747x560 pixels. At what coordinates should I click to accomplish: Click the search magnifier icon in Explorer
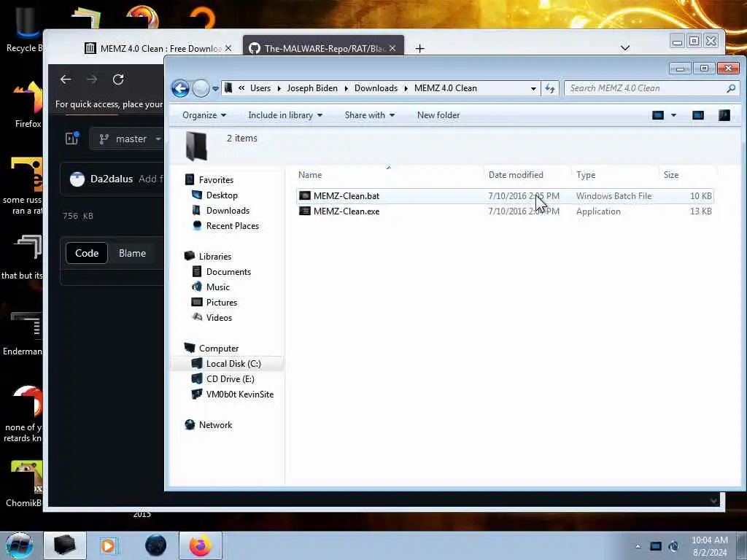tap(731, 88)
